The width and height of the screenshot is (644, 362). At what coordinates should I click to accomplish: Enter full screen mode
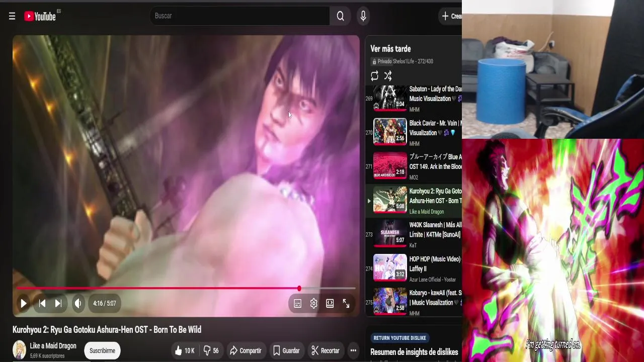(x=346, y=304)
